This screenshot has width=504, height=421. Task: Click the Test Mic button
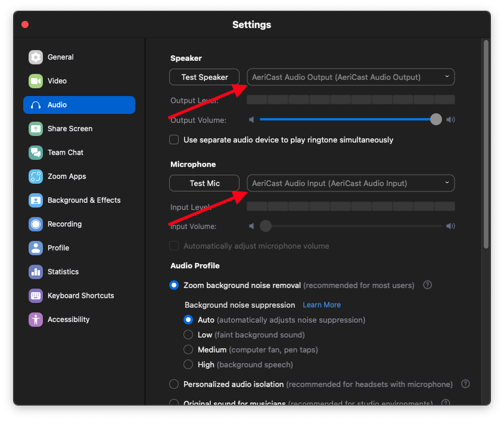click(204, 183)
